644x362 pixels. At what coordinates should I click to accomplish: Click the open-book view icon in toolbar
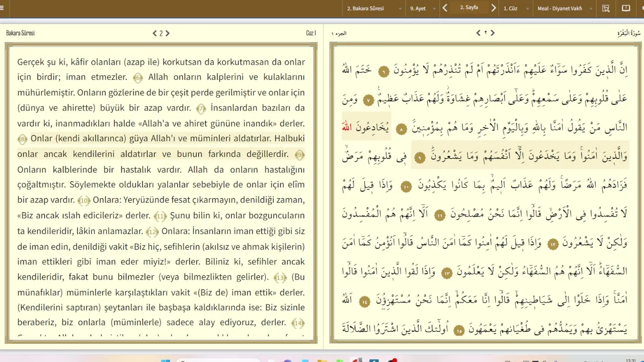[626, 9]
